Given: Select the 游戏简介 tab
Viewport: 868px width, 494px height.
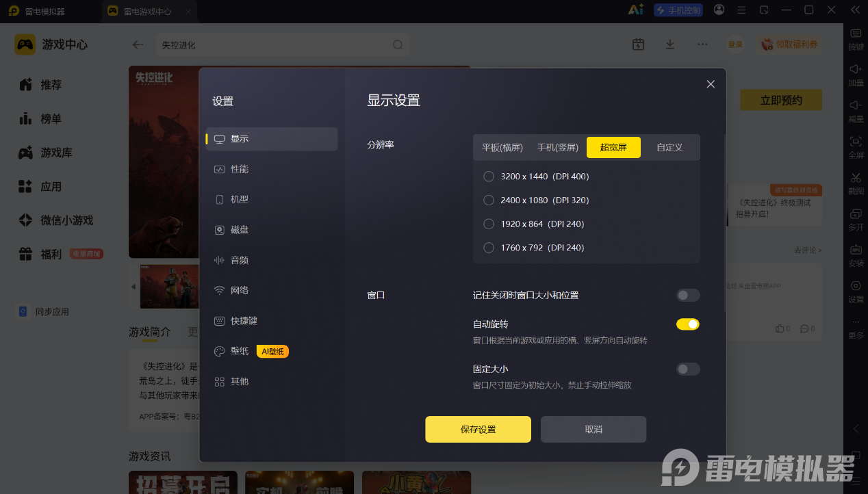Looking at the screenshot, I should tap(150, 332).
